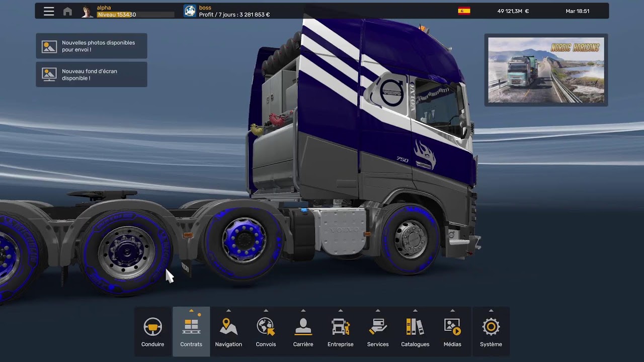Click the Niveau 153430 experience bar

click(x=135, y=15)
